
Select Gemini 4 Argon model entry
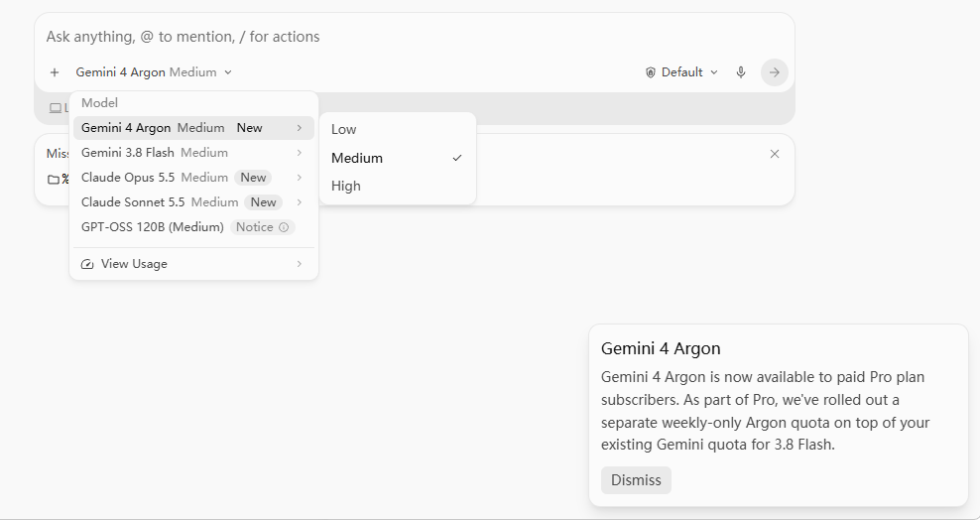193,128
